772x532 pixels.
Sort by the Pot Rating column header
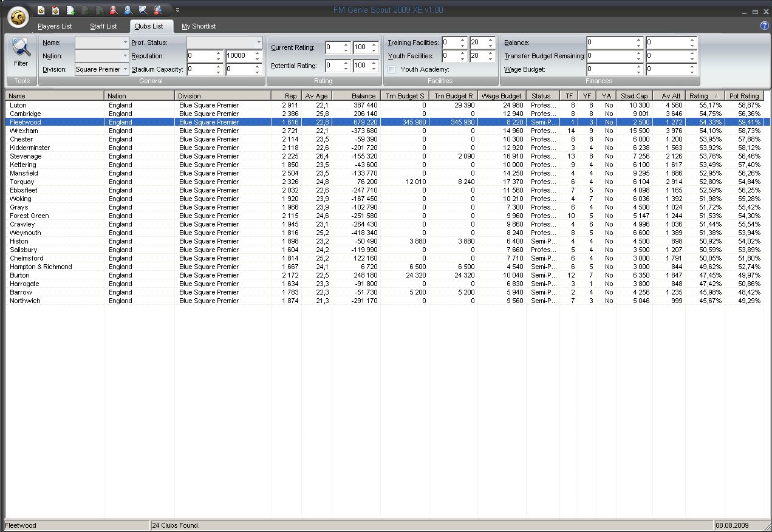pos(743,96)
